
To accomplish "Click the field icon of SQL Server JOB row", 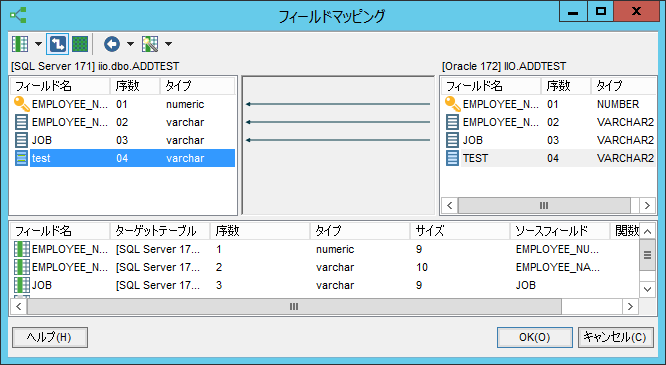I will [21, 140].
